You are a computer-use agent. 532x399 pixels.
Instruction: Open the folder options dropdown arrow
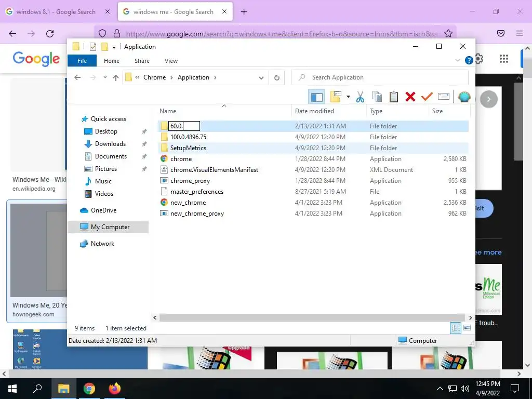(348, 97)
